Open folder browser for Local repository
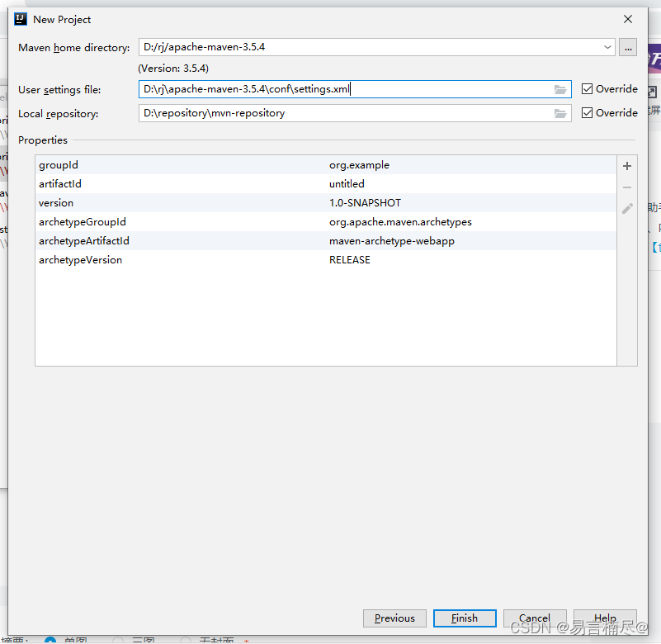Screen dimensions: 661x644 (x=559, y=113)
